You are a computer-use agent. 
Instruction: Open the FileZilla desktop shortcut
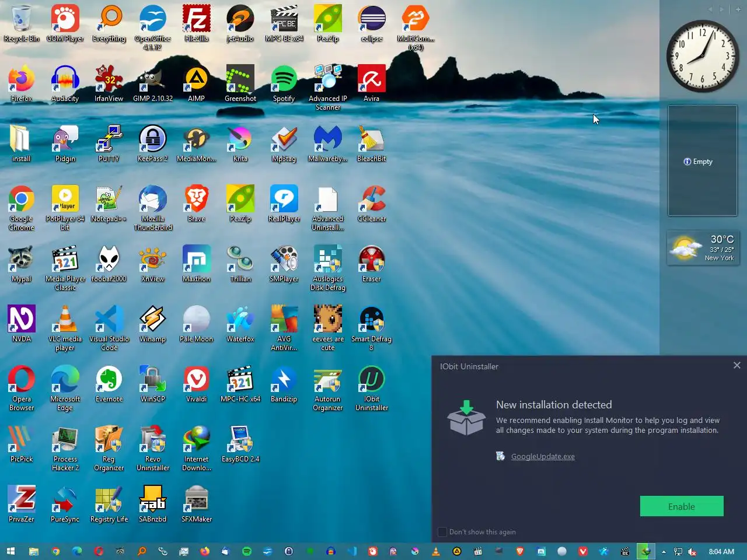click(197, 24)
